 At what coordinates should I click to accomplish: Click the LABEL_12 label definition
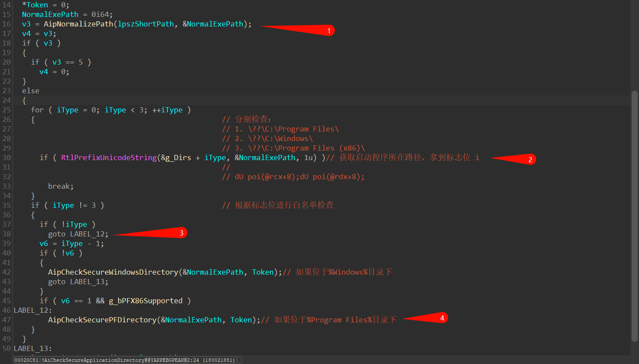click(33, 310)
